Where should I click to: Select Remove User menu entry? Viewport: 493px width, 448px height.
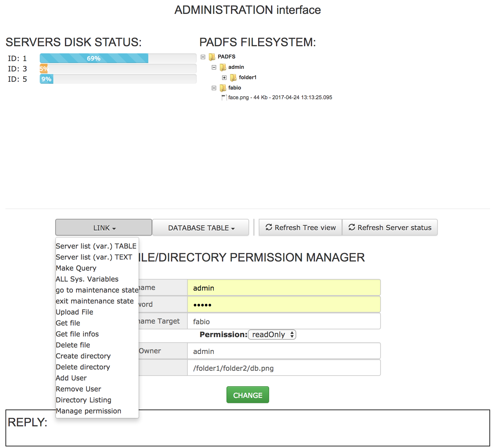click(x=79, y=389)
